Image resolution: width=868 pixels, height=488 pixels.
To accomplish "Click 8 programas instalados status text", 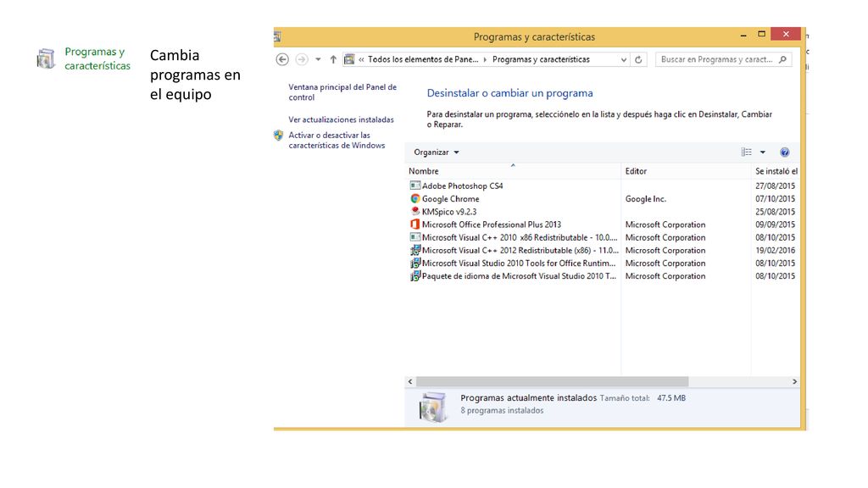I will pos(502,411).
